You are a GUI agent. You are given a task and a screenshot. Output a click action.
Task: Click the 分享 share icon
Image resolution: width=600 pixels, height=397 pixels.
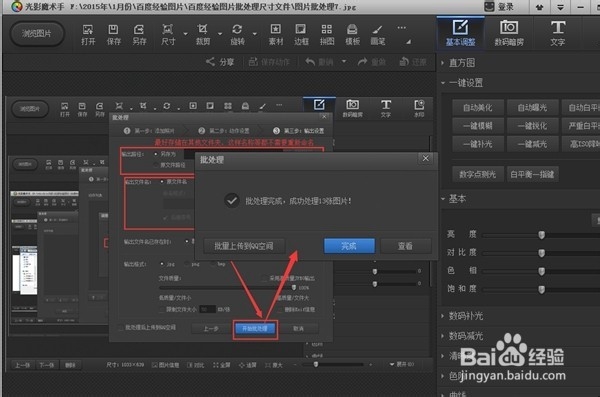220,62
